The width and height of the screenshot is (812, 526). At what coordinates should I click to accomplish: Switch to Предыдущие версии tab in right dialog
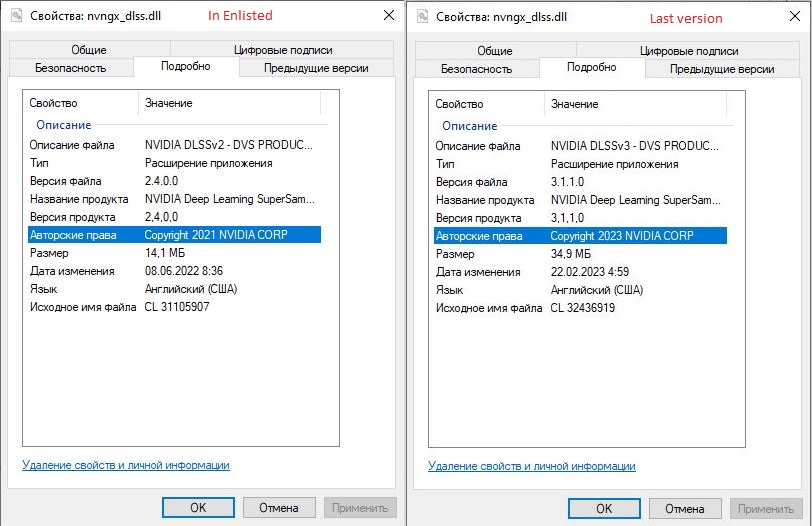(722, 68)
